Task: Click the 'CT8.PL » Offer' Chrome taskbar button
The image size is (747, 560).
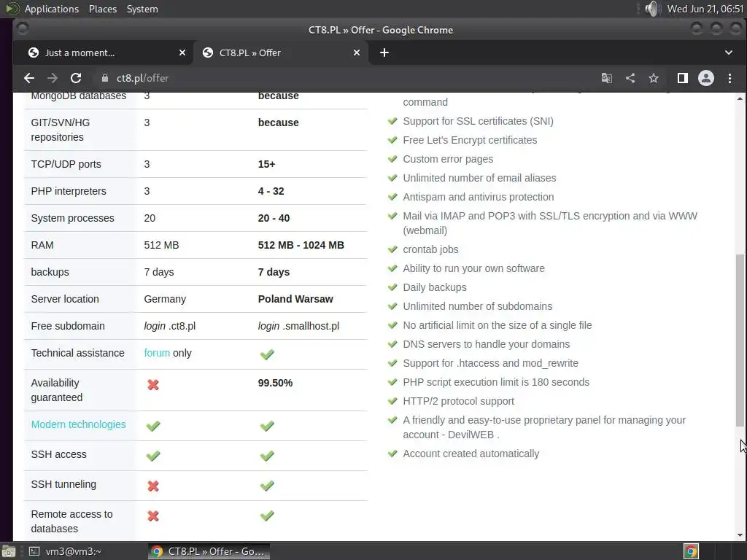Action: 209,551
